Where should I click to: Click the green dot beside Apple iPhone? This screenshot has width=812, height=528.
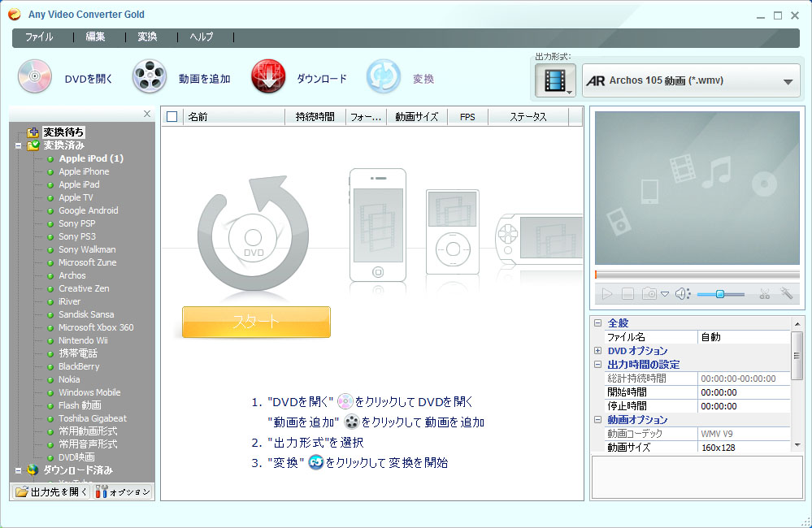pyautogui.click(x=50, y=172)
